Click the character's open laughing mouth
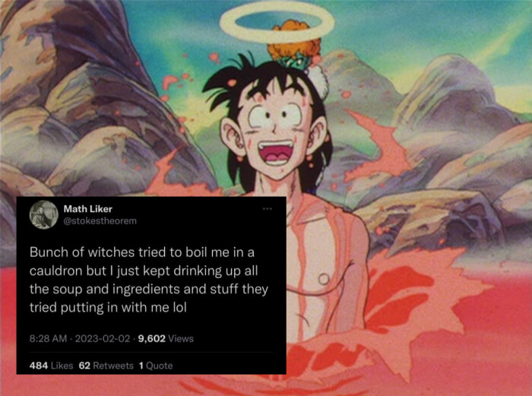532x396 pixels. pyautogui.click(x=275, y=154)
